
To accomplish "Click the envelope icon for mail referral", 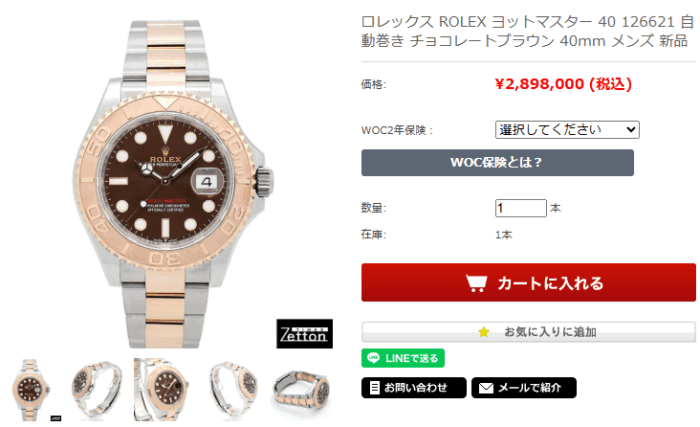I will (486, 388).
